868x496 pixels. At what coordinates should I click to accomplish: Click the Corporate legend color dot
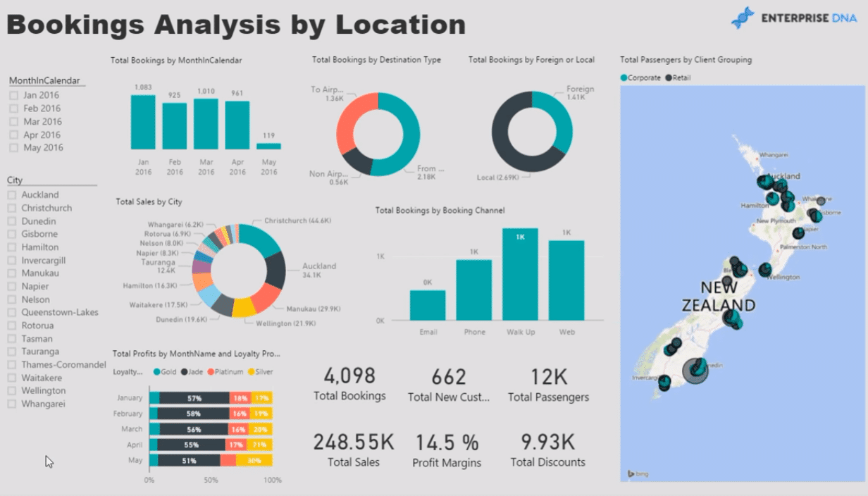[624, 77]
